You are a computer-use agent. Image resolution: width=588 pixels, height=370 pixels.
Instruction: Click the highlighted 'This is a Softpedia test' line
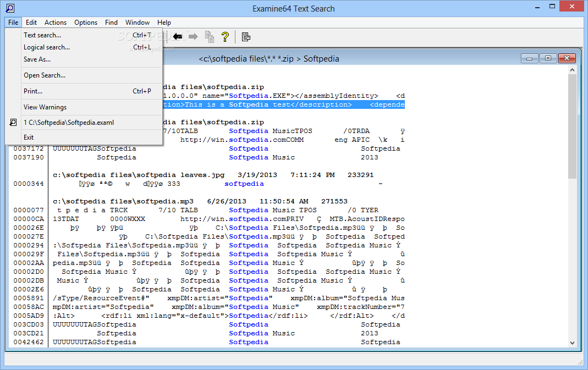point(283,104)
